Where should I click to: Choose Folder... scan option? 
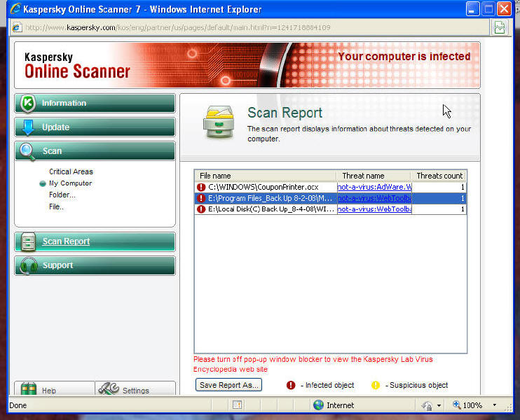(62, 195)
